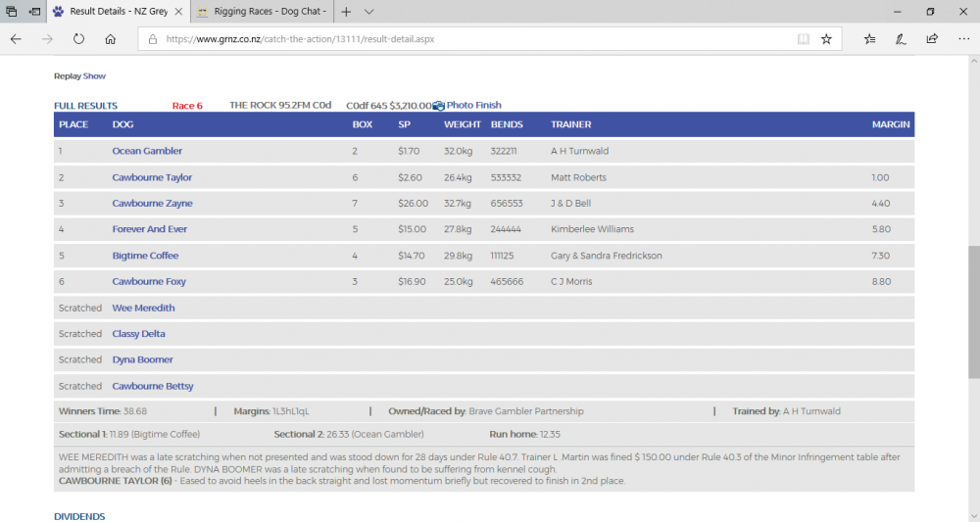The height and width of the screenshot is (522, 980).
Task: Open a new tab with plus button
Action: click(346, 12)
